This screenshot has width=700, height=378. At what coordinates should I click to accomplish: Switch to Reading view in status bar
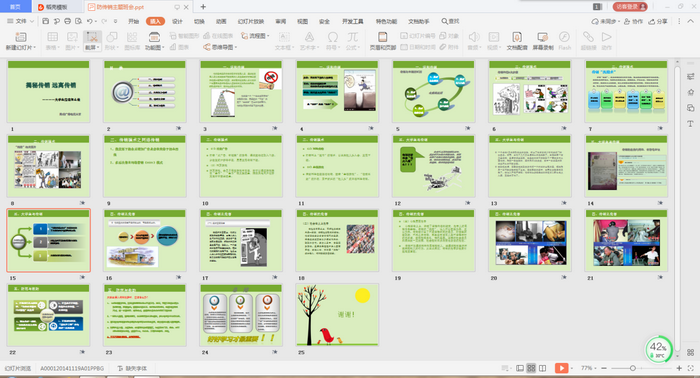(x=542, y=368)
